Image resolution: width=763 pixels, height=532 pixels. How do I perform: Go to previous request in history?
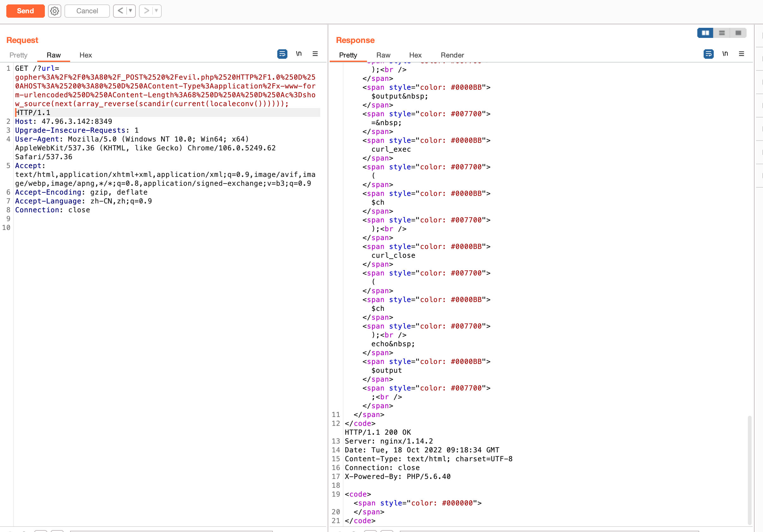(x=120, y=11)
